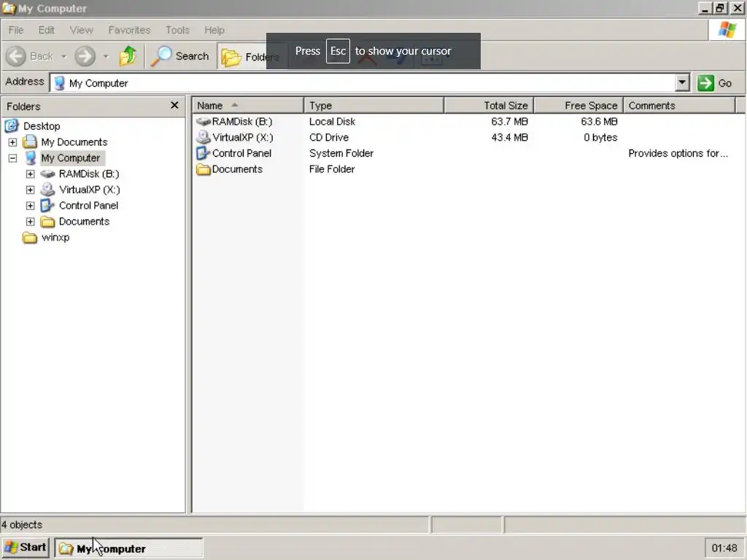This screenshot has width=747, height=560.
Task: Open the Address bar dropdown arrow
Action: pyautogui.click(x=682, y=83)
